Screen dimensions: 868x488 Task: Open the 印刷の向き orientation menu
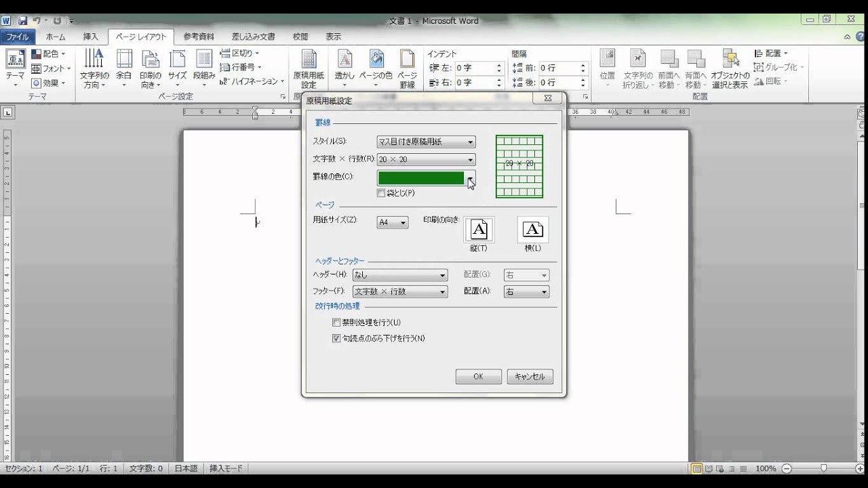click(151, 68)
